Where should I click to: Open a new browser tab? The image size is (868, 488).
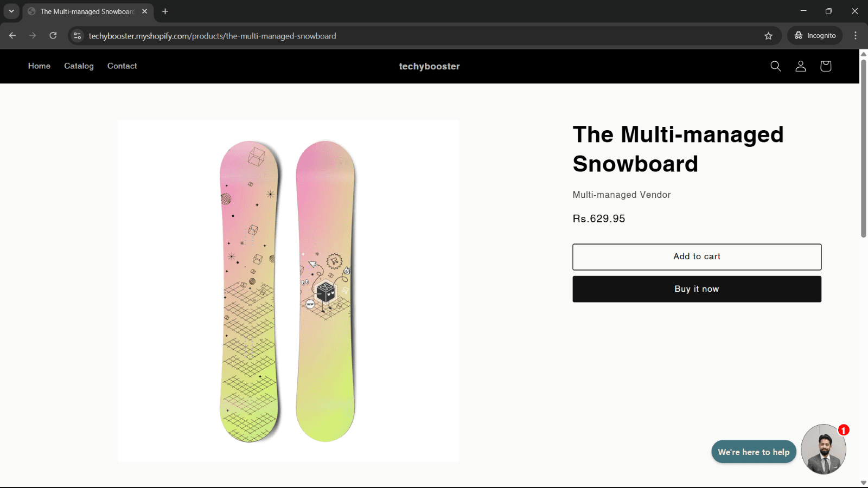click(x=165, y=11)
